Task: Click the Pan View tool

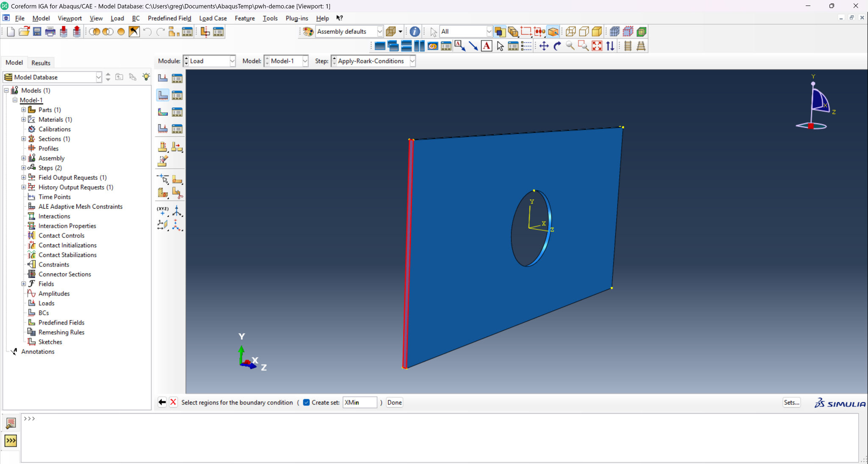Action: (544, 46)
